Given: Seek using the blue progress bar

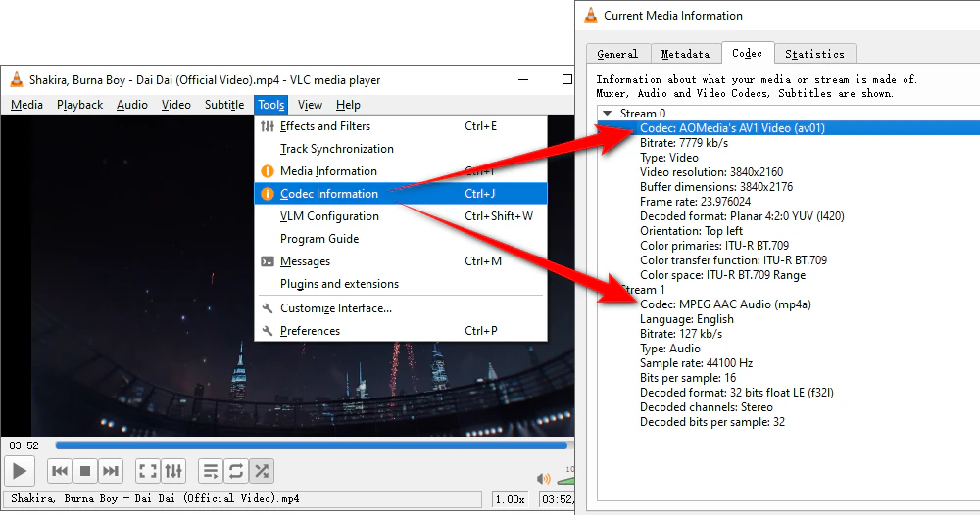Looking at the screenshot, I should (312, 445).
